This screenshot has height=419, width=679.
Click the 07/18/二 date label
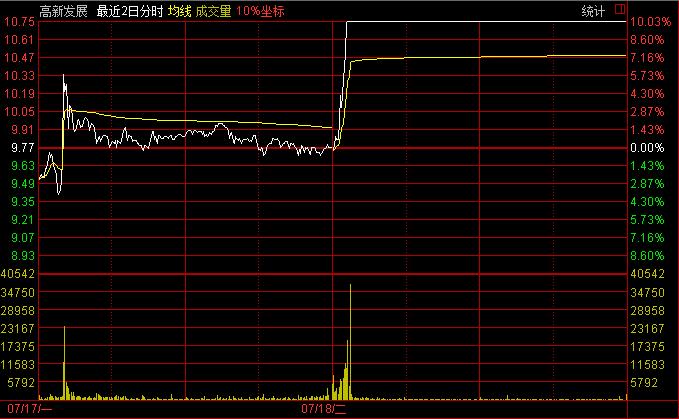[x=323, y=408]
